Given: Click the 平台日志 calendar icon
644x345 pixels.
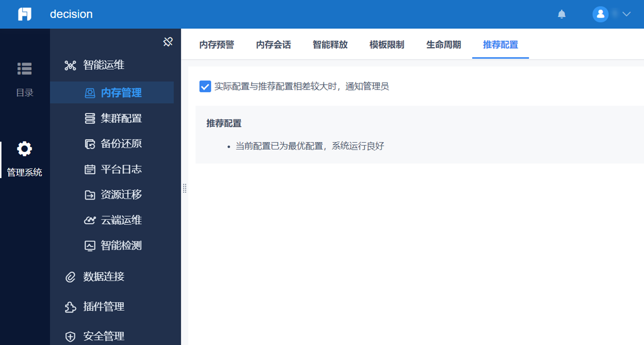Looking at the screenshot, I should (x=90, y=169).
